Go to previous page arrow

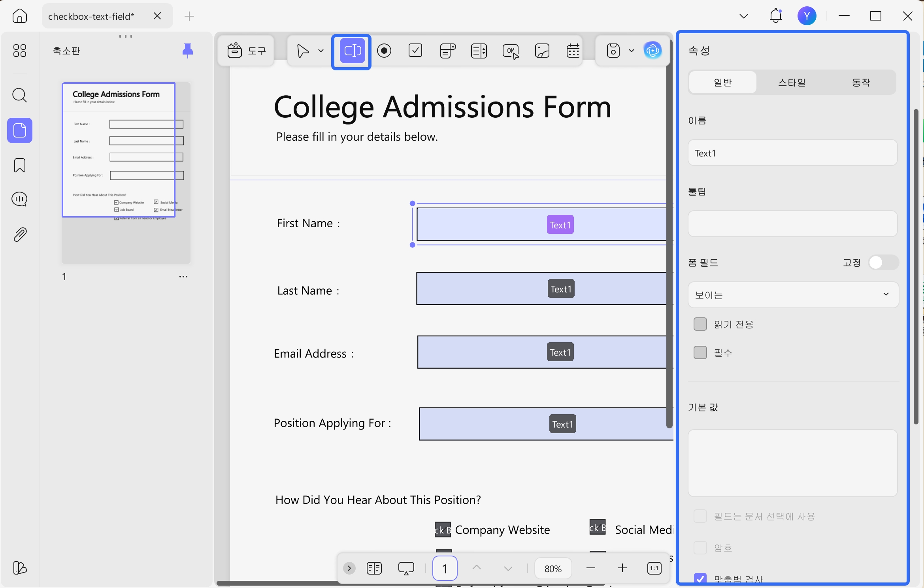[477, 568]
